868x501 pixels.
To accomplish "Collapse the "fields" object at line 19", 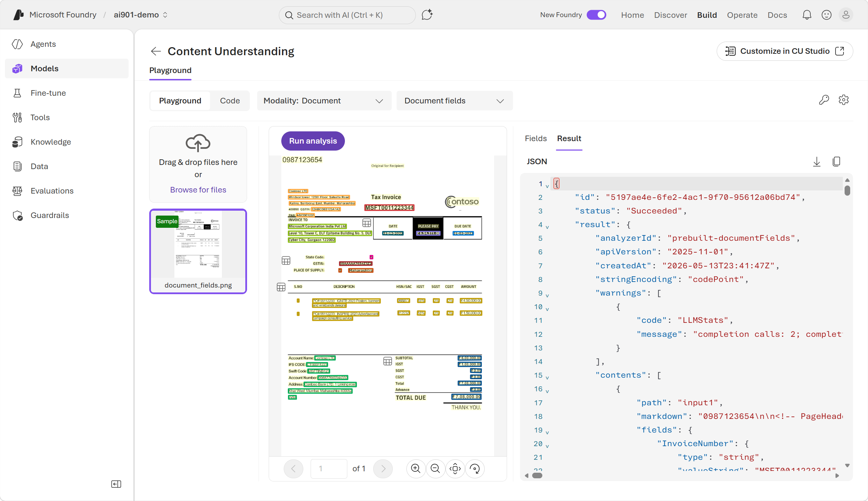I will (547, 433).
